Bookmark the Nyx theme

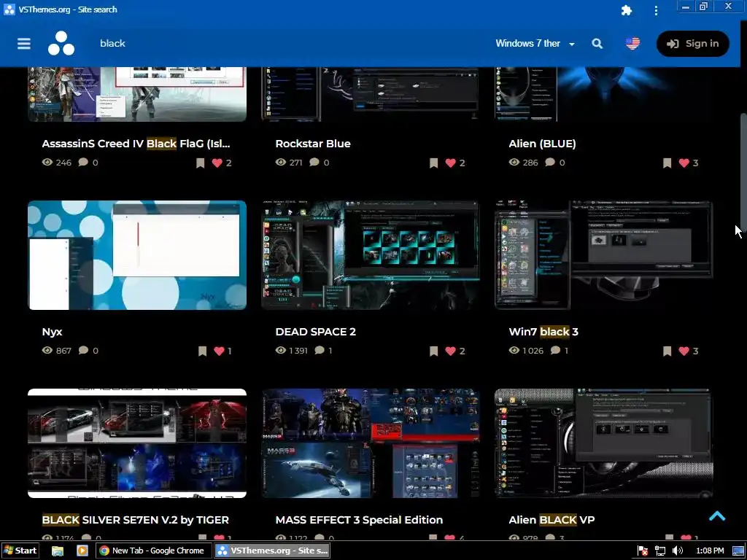(x=203, y=351)
